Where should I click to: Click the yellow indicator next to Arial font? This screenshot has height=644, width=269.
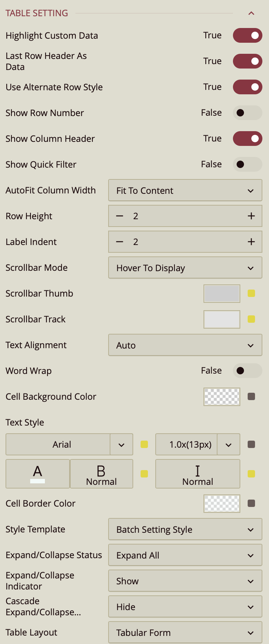point(144,444)
